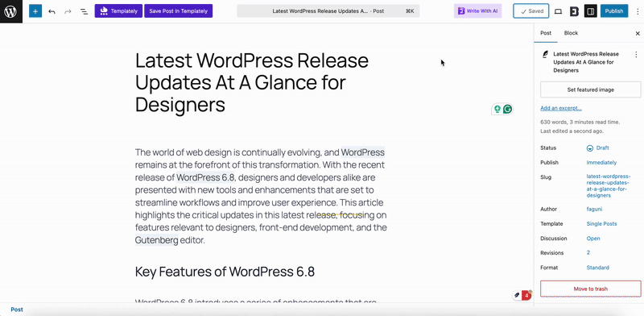Image resolution: width=644 pixels, height=316 pixels.
Task: Open post actions three-dot menu
Action: (635, 54)
